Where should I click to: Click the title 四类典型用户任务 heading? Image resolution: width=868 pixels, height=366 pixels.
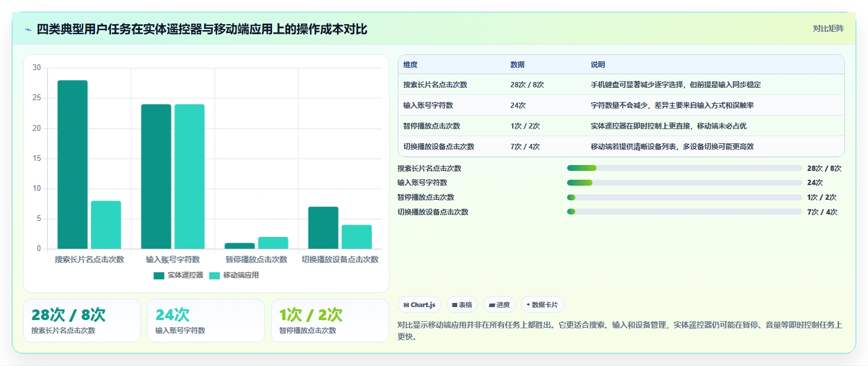click(202, 29)
